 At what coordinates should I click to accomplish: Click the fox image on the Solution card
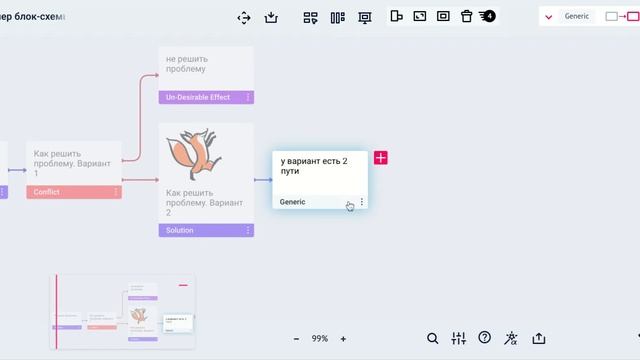tap(194, 154)
